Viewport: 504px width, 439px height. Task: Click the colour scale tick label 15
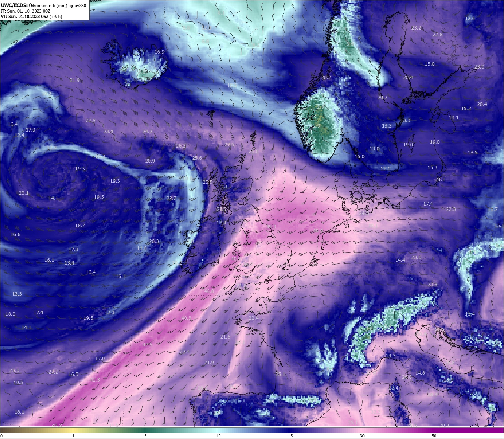pyautogui.click(x=290, y=436)
